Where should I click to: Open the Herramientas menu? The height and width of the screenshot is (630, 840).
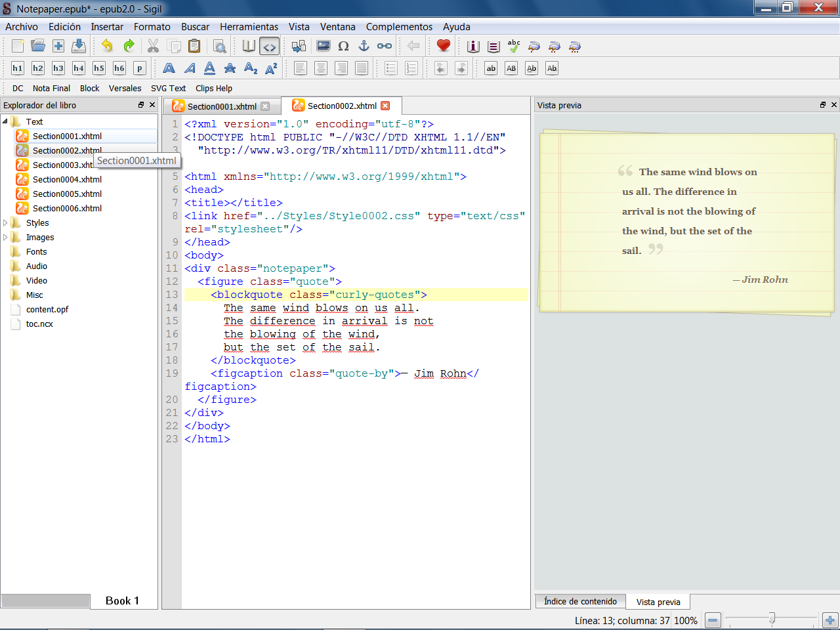(x=249, y=27)
